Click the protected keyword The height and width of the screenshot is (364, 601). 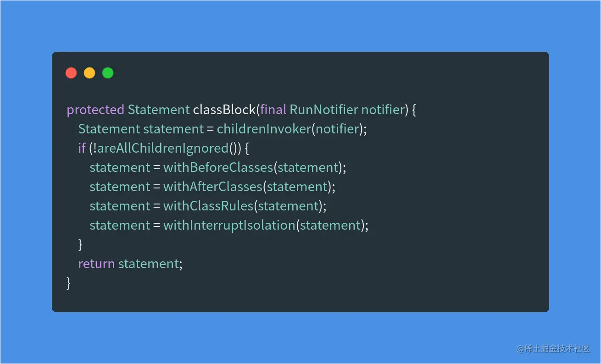95,110
